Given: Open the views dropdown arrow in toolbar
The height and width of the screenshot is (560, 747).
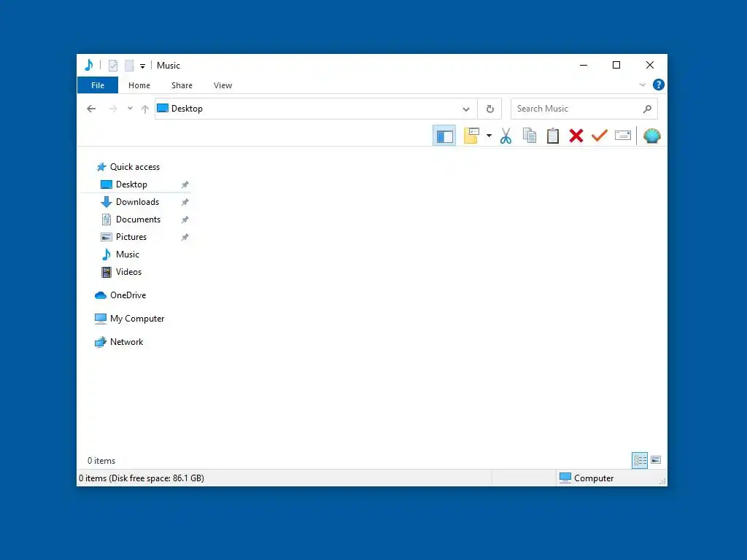Looking at the screenshot, I should coord(489,136).
